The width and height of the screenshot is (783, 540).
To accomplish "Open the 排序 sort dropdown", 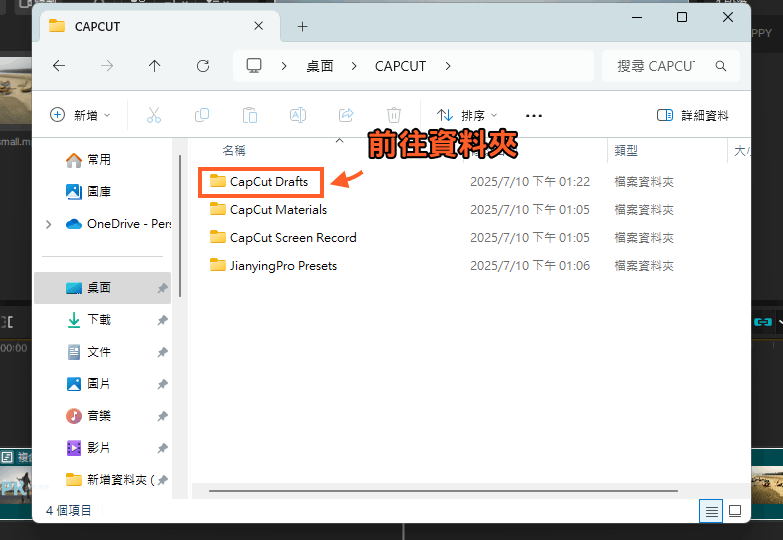I will coord(467,115).
